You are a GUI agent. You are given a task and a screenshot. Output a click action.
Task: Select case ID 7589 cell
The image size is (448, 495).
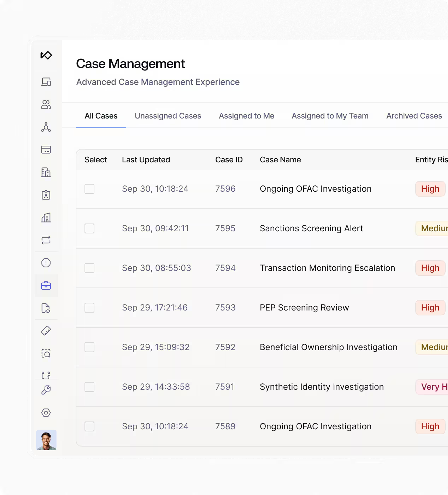coord(225,426)
